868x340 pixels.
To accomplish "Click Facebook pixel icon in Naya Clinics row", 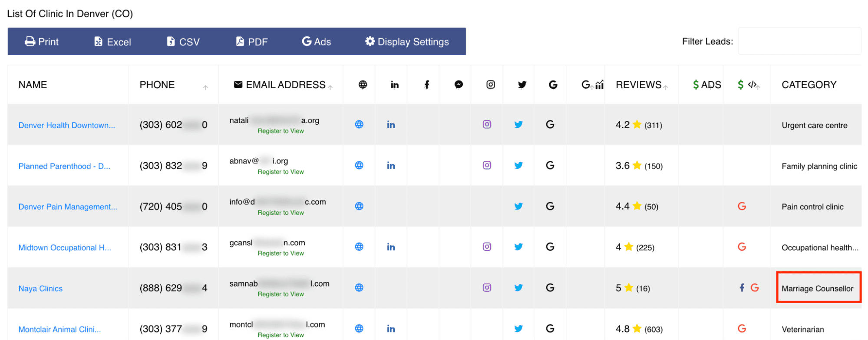I will pos(742,288).
